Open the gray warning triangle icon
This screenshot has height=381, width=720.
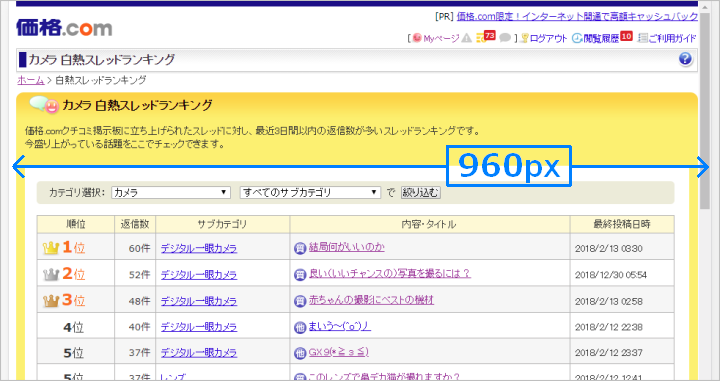[467, 38]
